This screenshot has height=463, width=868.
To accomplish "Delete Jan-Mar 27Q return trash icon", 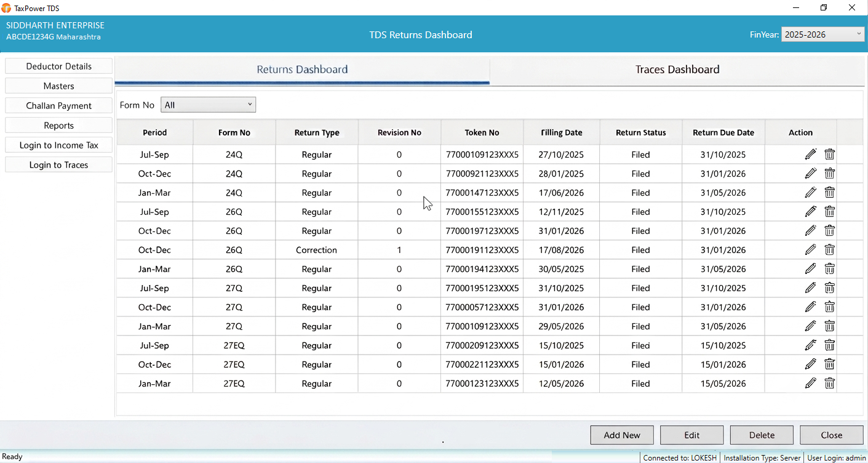I will point(829,326).
